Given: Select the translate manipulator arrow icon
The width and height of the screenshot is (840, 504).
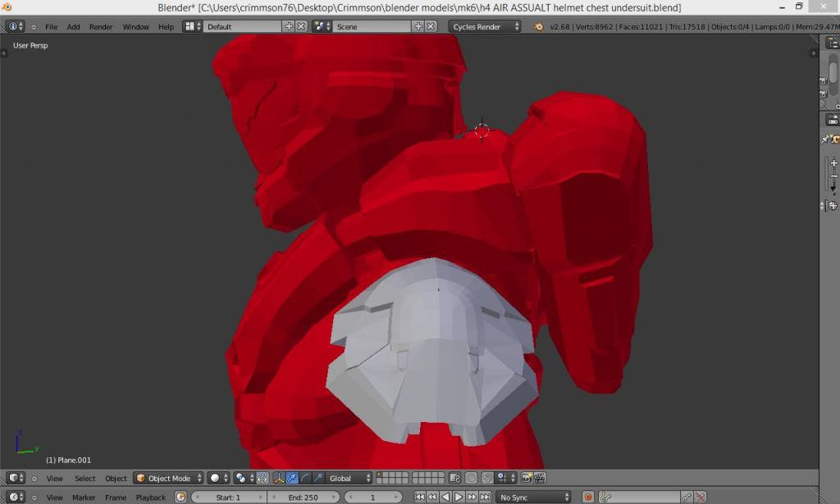Looking at the screenshot, I should [292, 478].
